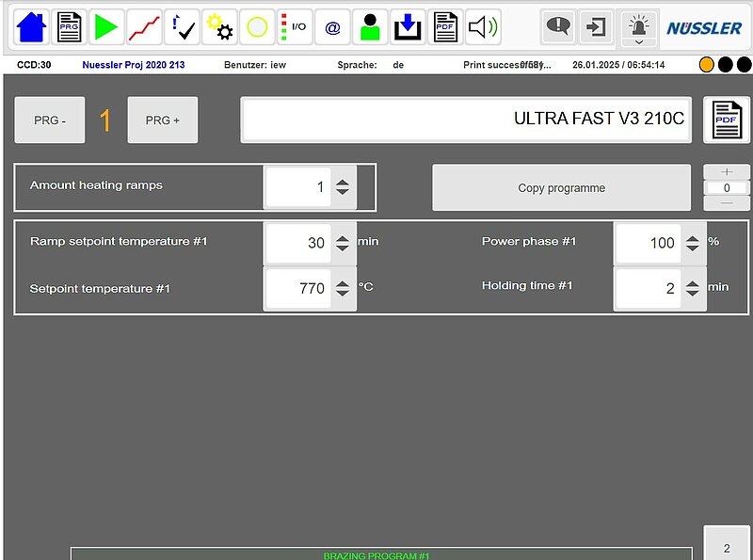Viewport: 753px width, 560px height.
Task: Open the I/O status icon
Action: (x=295, y=27)
